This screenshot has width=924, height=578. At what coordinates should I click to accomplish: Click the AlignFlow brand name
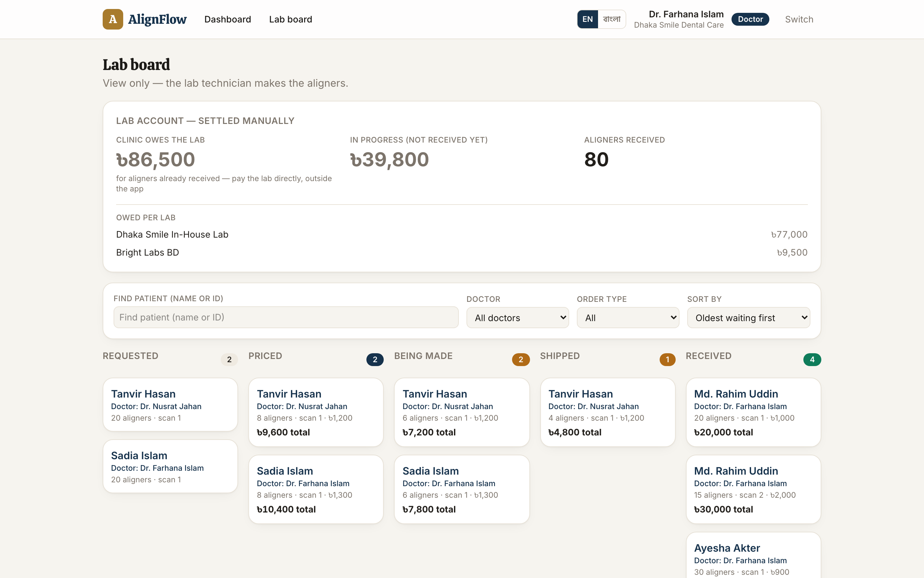[x=157, y=19]
